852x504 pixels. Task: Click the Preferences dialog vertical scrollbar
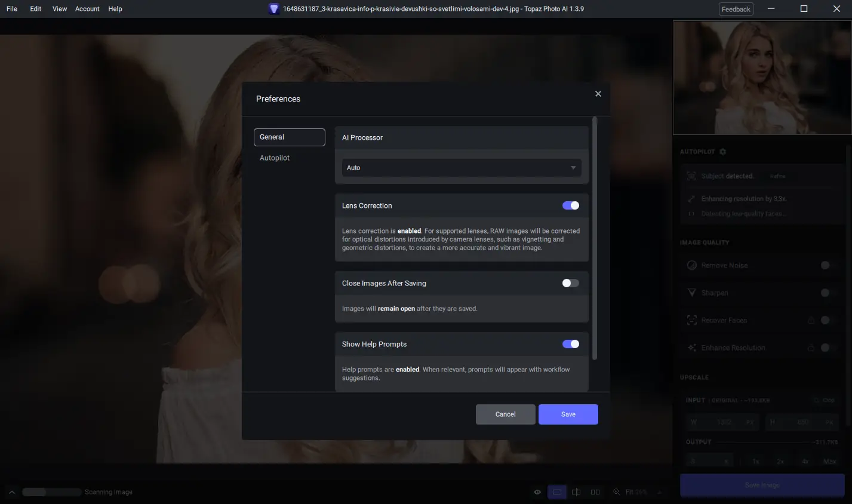point(594,239)
